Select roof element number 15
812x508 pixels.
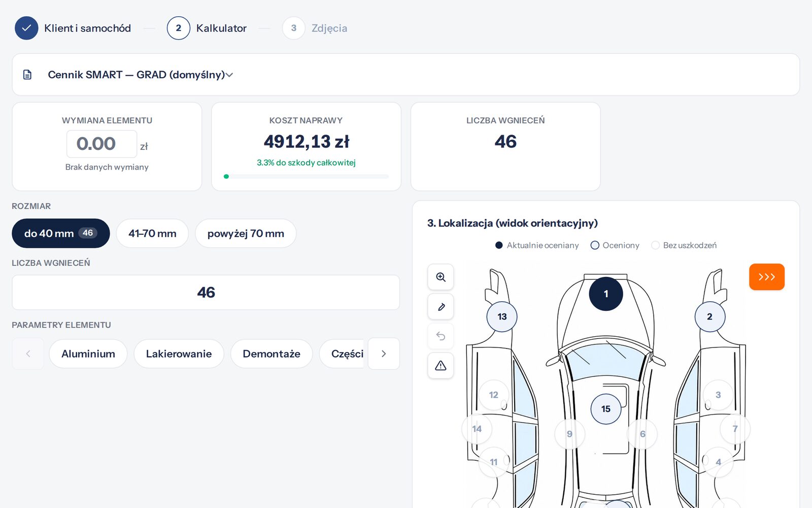point(605,409)
